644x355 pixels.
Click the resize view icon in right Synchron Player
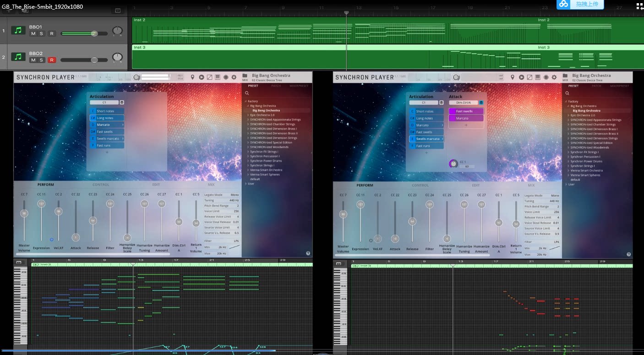click(x=529, y=77)
